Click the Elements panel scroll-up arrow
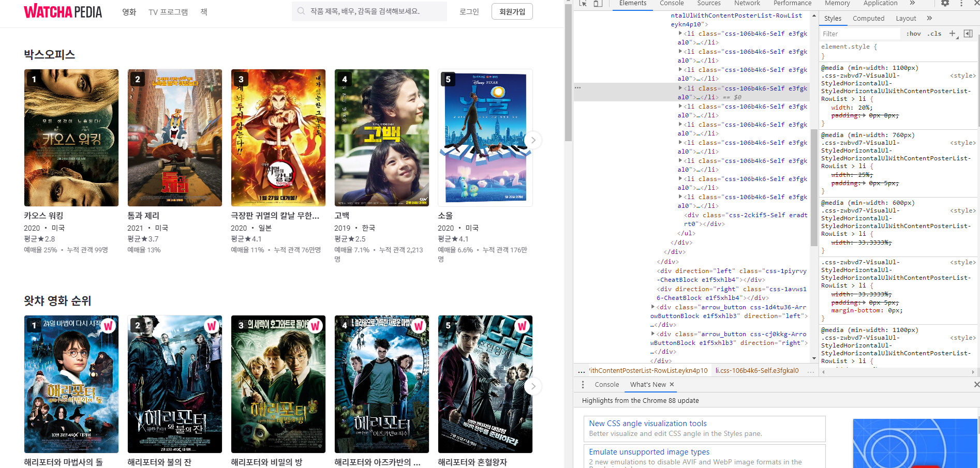Screen dimensions: 980x468 [814, 16]
